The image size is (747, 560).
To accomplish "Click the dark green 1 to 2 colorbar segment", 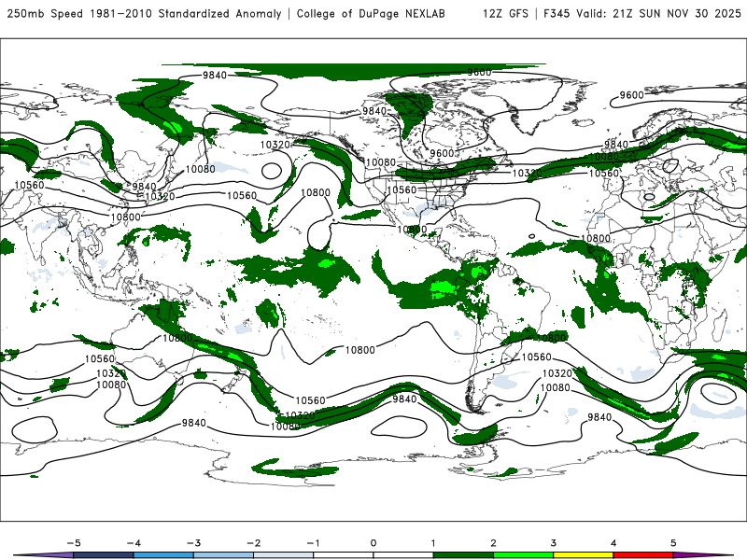I will (x=463, y=555).
